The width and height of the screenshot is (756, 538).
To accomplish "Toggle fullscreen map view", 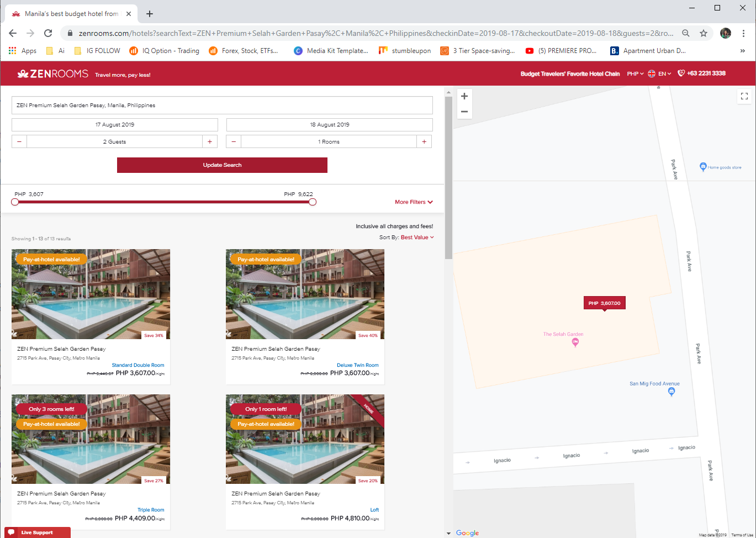I will (x=744, y=96).
